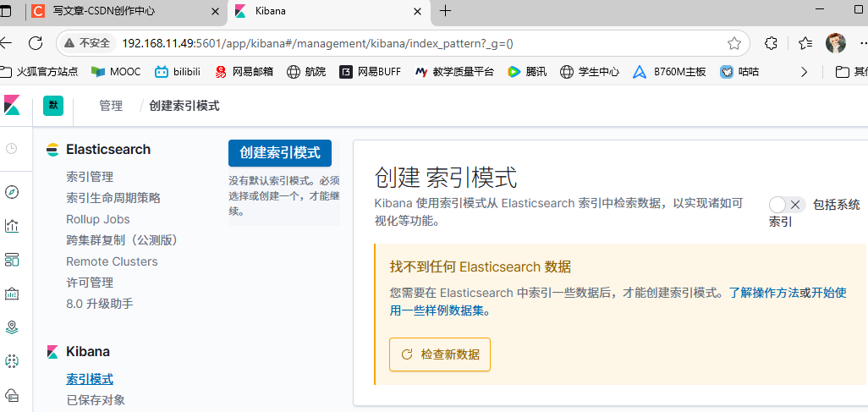Click the 不安全 security warning indicator
This screenshot has width=868, height=412.
(87, 43)
